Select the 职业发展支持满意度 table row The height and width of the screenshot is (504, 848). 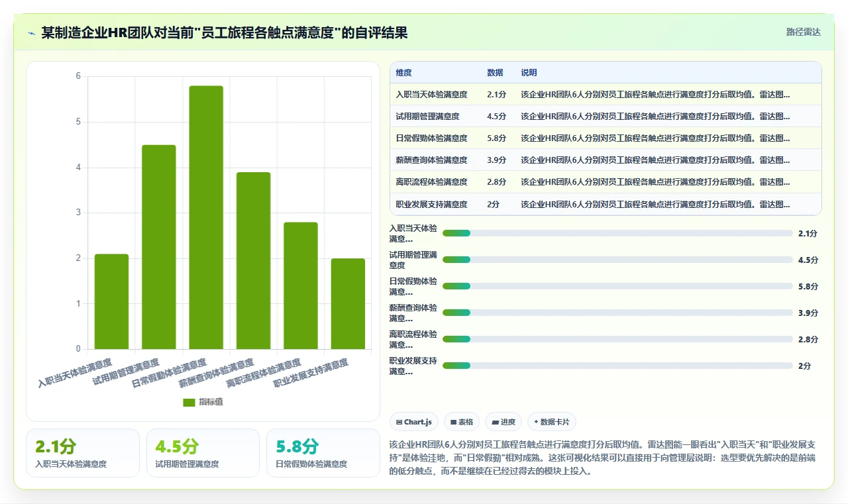[x=606, y=204]
